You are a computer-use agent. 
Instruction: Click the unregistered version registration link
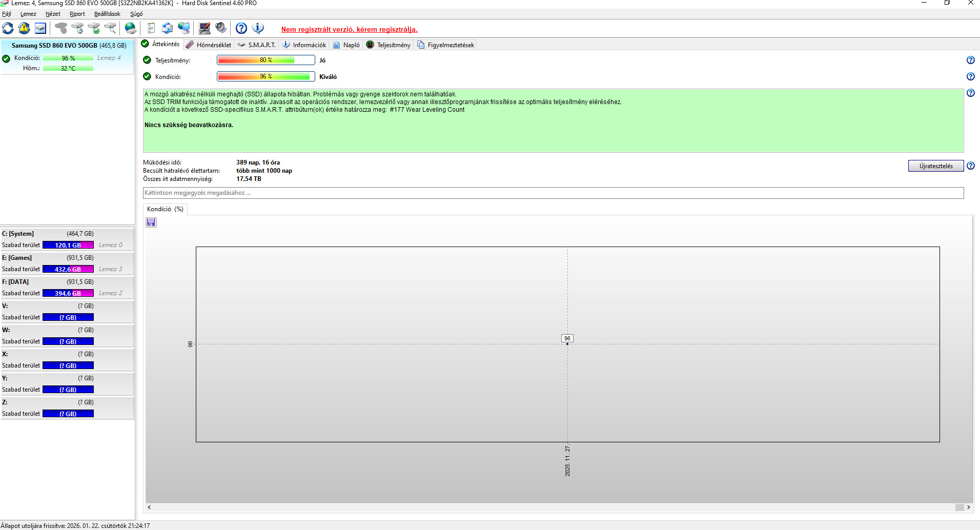pos(350,29)
